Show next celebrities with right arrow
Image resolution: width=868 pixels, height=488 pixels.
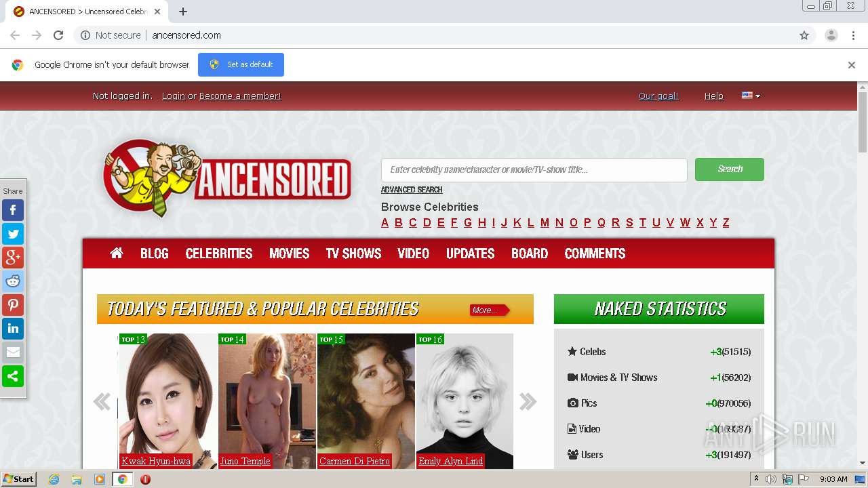[528, 401]
